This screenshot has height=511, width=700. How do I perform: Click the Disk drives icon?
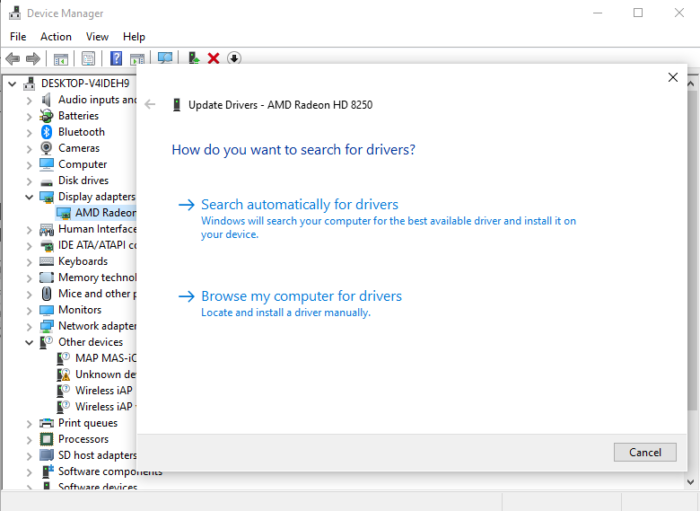pos(46,181)
